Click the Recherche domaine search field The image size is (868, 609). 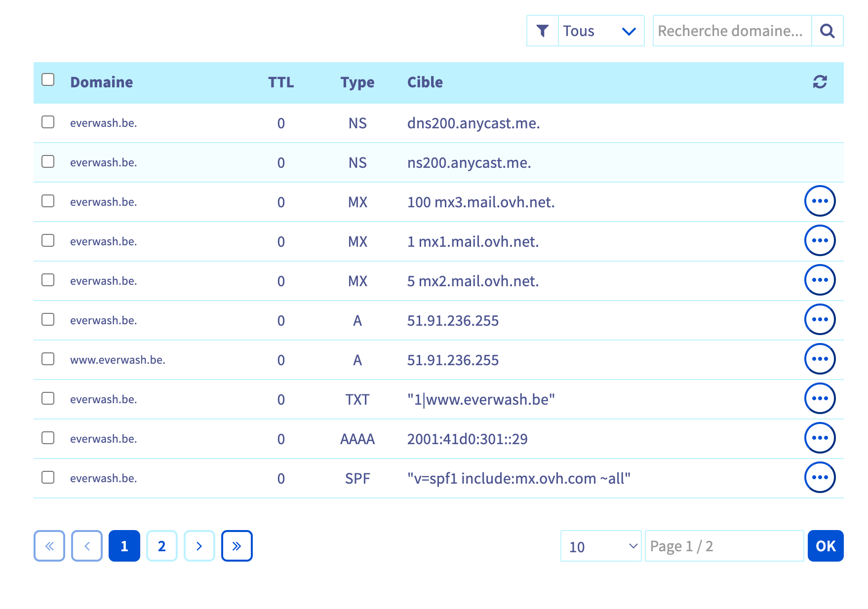pyautogui.click(x=732, y=31)
